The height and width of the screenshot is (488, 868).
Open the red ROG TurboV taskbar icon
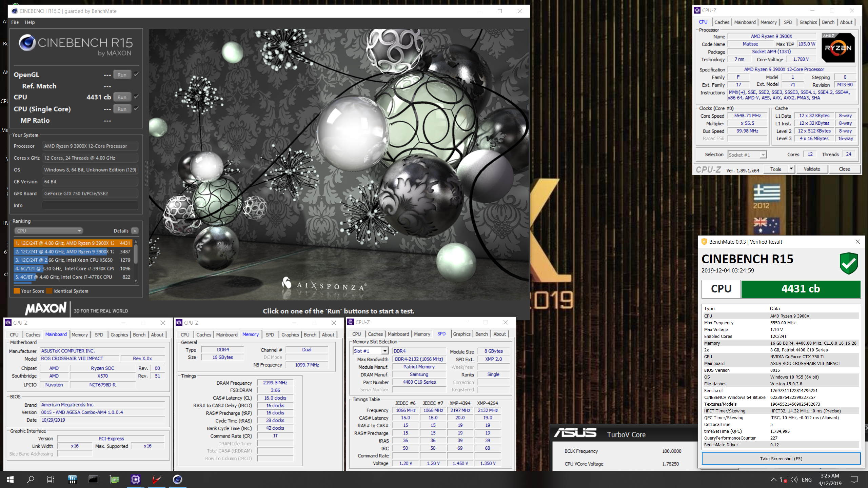[157, 480]
